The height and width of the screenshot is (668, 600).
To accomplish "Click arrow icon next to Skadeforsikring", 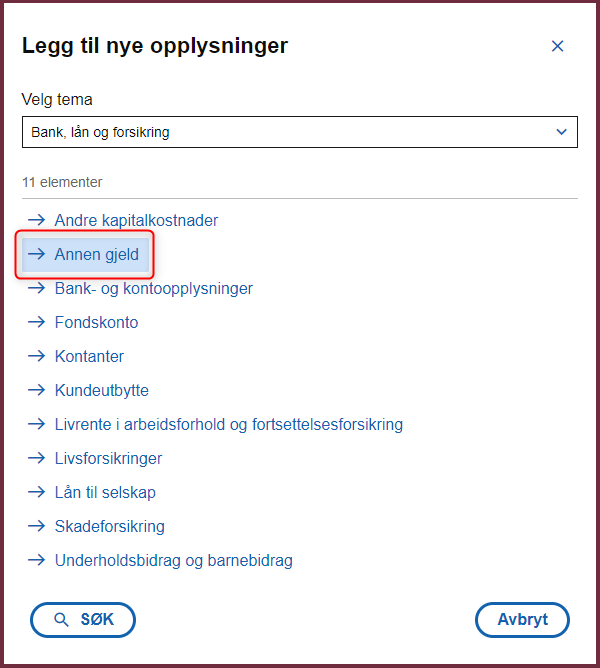I will (x=37, y=526).
